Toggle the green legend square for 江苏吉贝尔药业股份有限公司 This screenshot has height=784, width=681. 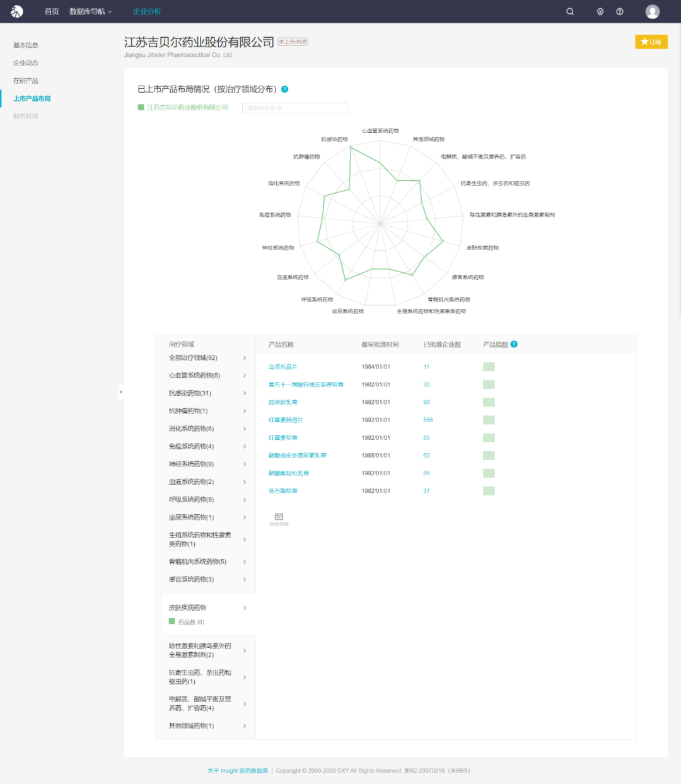(x=141, y=107)
